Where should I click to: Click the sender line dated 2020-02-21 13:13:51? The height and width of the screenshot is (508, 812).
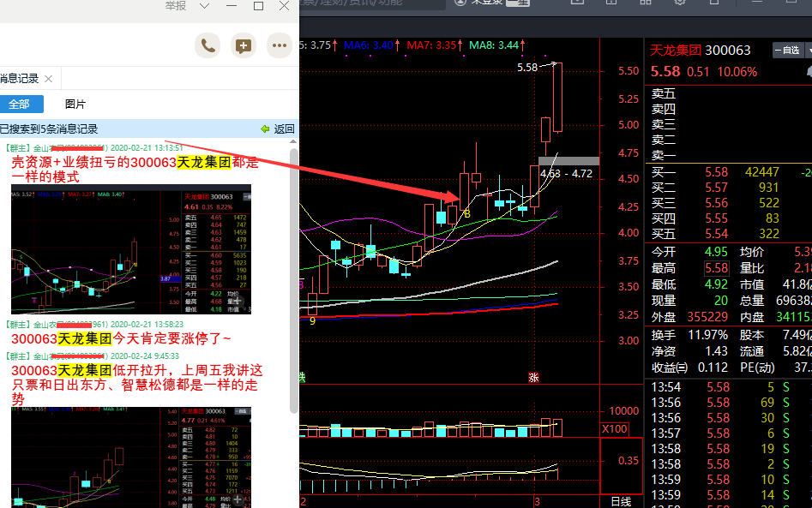(x=94, y=148)
